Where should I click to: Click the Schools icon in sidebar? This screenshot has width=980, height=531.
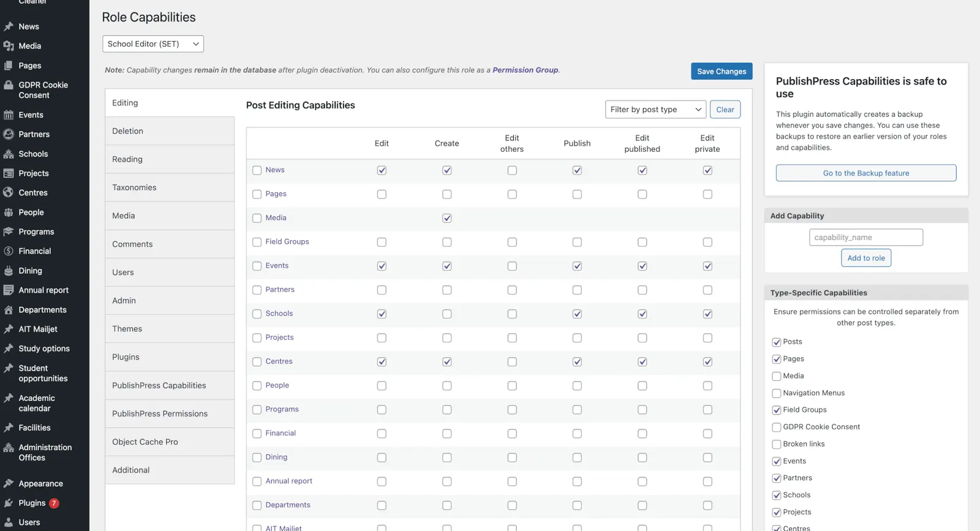coord(9,154)
